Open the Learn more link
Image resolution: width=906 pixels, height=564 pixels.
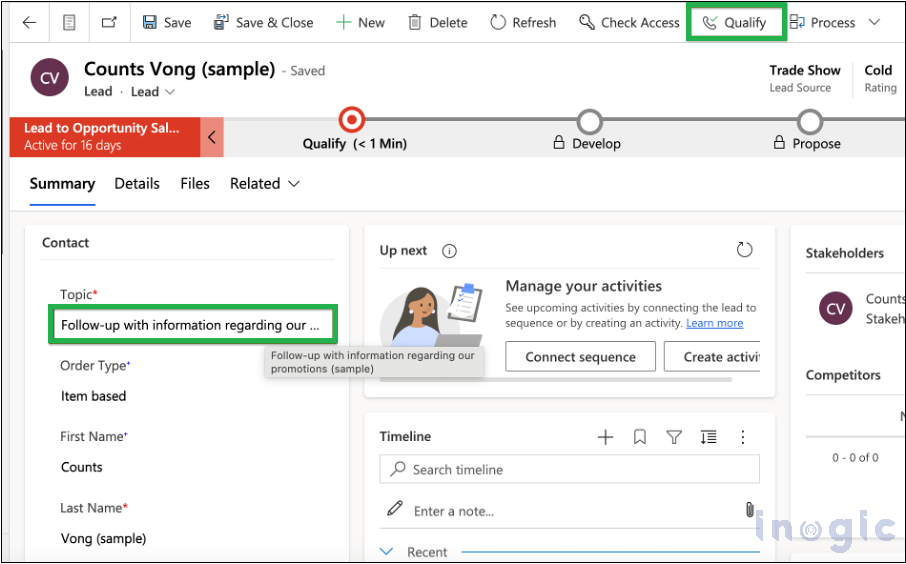point(714,323)
